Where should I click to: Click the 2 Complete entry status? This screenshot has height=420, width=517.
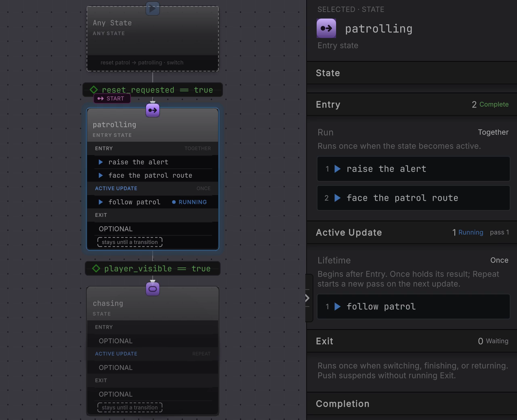pyautogui.click(x=490, y=105)
